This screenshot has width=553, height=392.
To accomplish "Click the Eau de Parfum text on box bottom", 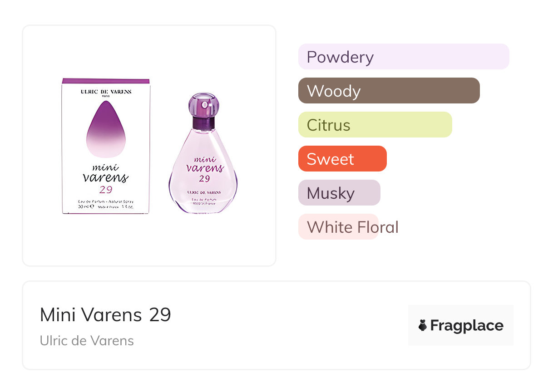I will tap(106, 201).
